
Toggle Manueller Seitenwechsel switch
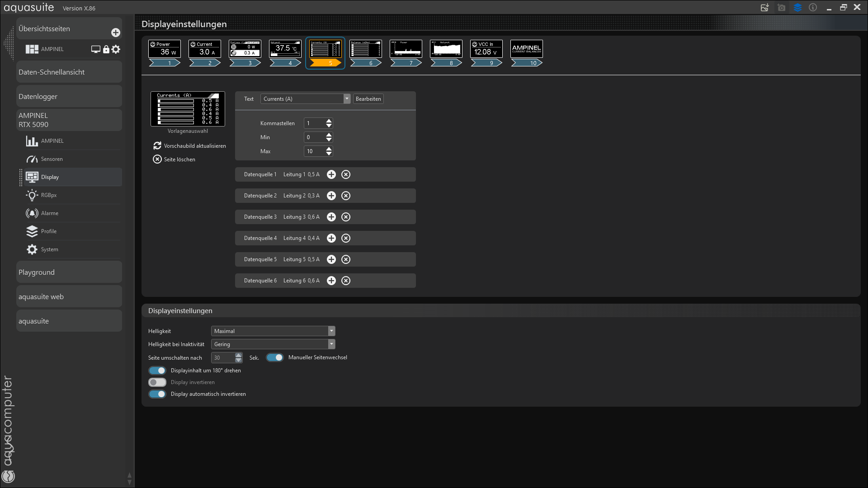click(274, 357)
